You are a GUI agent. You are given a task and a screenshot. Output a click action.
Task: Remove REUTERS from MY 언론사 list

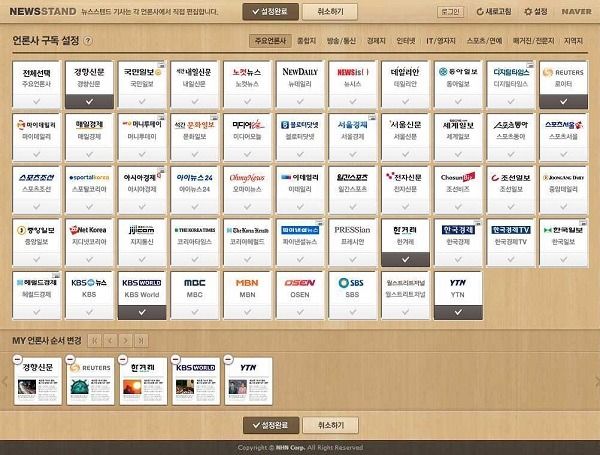point(70,359)
